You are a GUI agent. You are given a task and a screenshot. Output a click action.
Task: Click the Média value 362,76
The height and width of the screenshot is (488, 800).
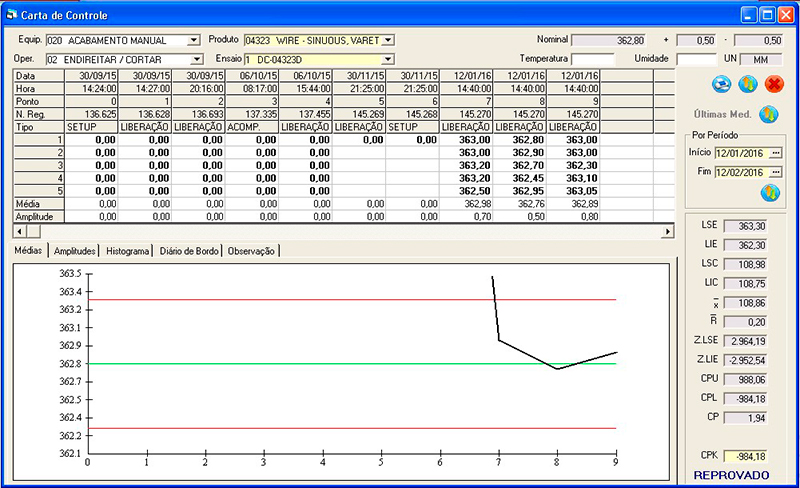tap(520, 204)
